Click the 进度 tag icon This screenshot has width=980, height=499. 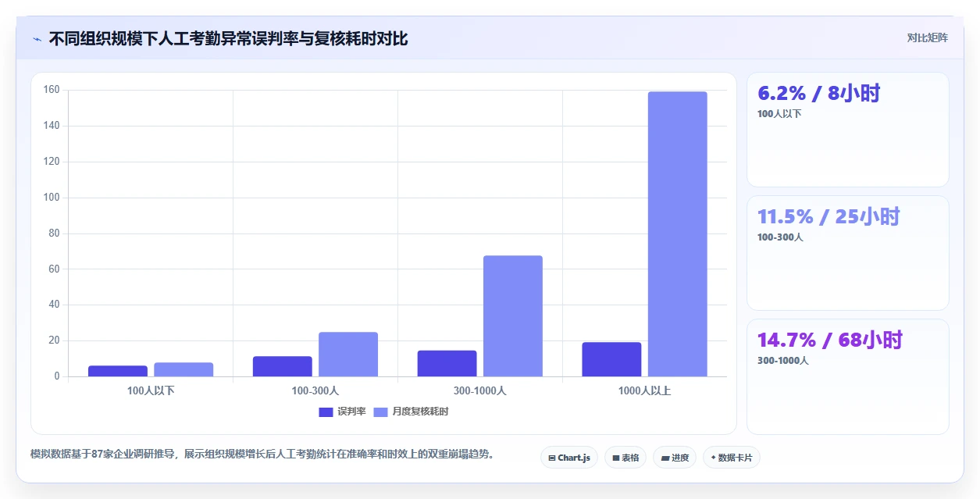pos(665,458)
